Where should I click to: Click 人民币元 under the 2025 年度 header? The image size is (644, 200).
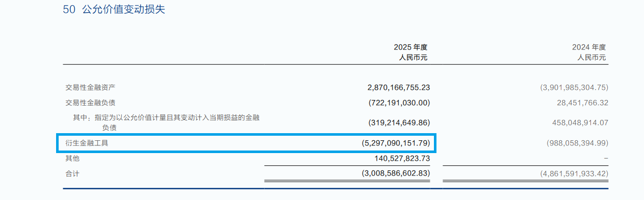pos(413,58)
